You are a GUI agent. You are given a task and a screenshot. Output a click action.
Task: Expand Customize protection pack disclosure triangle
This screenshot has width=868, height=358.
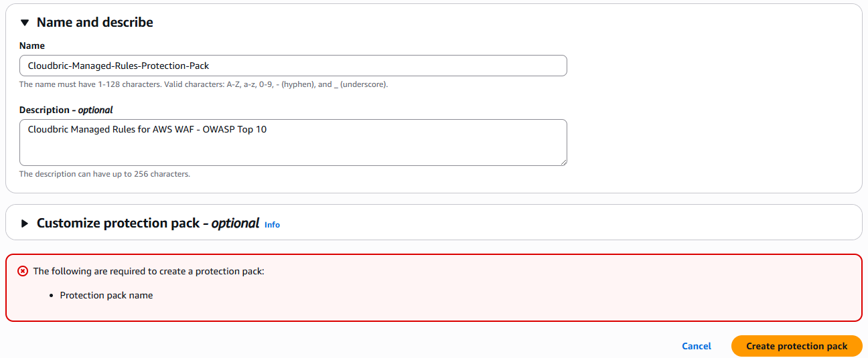[x=25, y=223]
